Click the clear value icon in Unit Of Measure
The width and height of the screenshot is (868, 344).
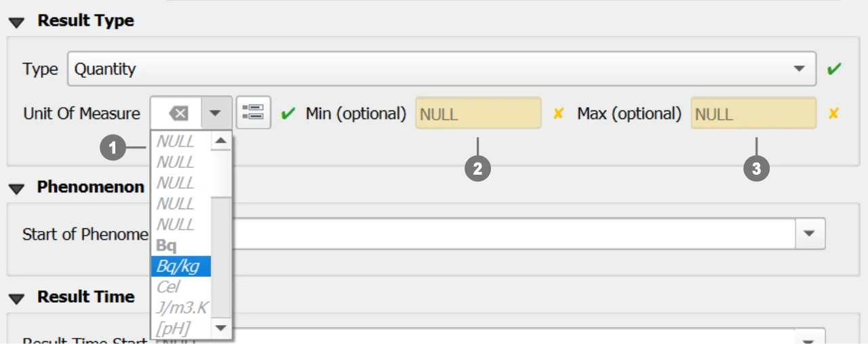click(x=178, y=113)
